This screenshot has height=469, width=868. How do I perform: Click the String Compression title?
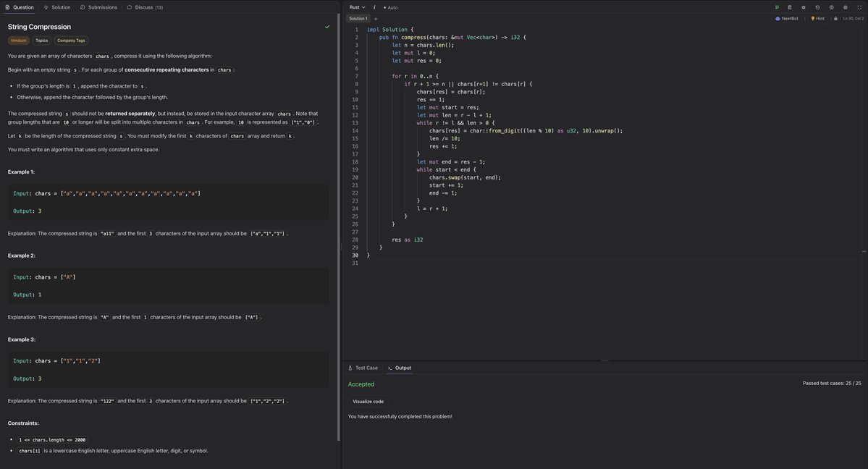(39, 27)
